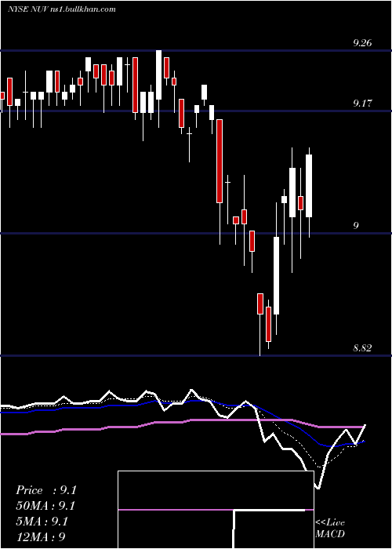Click the tall white rebound candlestick after the low
Viewport: 392px width, 549px height.
277,275
